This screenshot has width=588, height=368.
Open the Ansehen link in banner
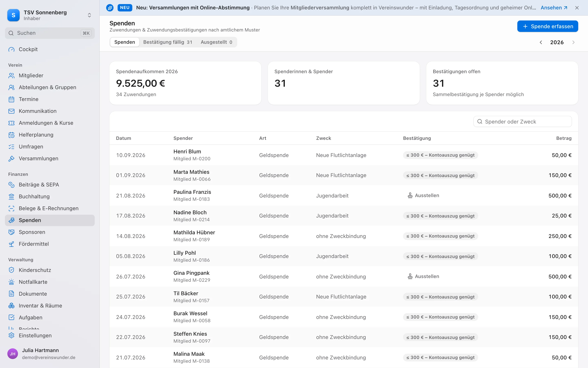point(554,8)
